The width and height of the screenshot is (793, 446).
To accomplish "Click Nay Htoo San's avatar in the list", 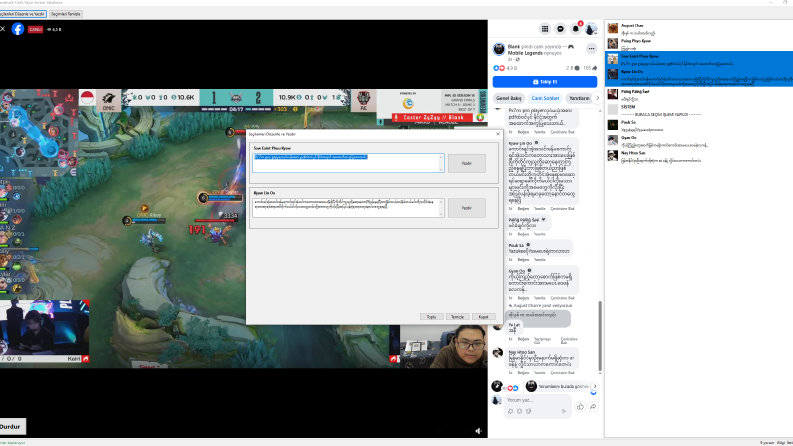I will (x=612, y=156).
